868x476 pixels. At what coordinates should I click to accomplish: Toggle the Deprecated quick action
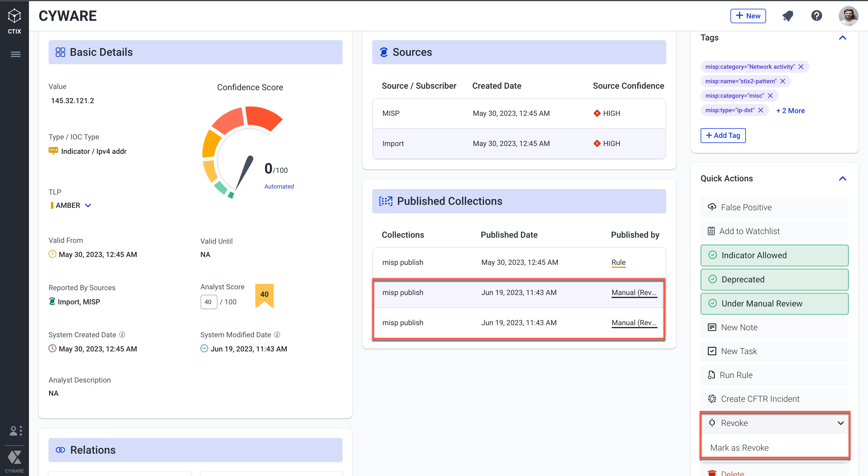click(774, 279)
